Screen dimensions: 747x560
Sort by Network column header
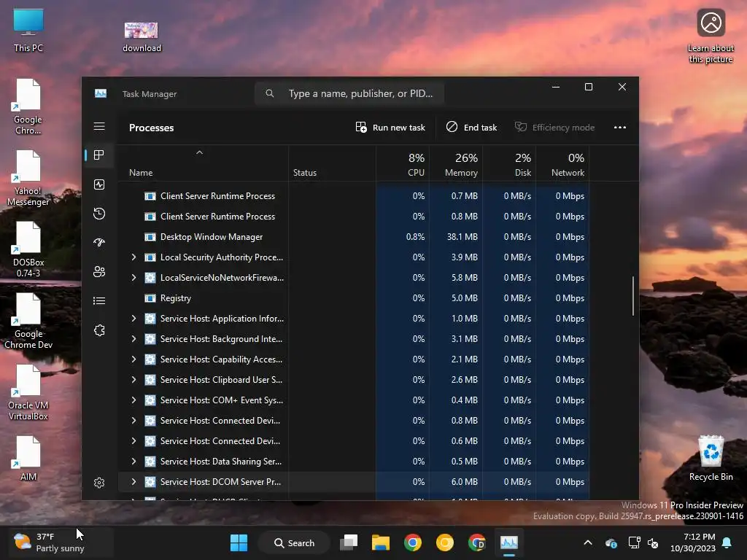click(563, 164)
